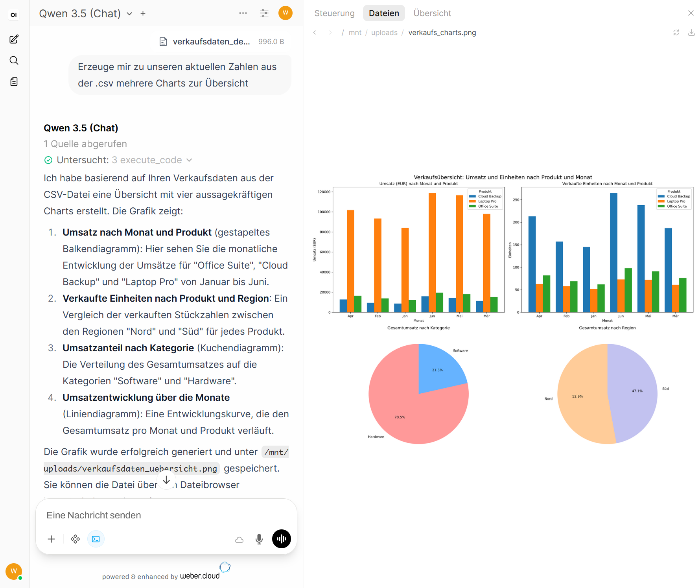The width and height of the screenshot is (700, 588).
Task: Jump to bottom with down-arrow button
Action: coord(166,480)
